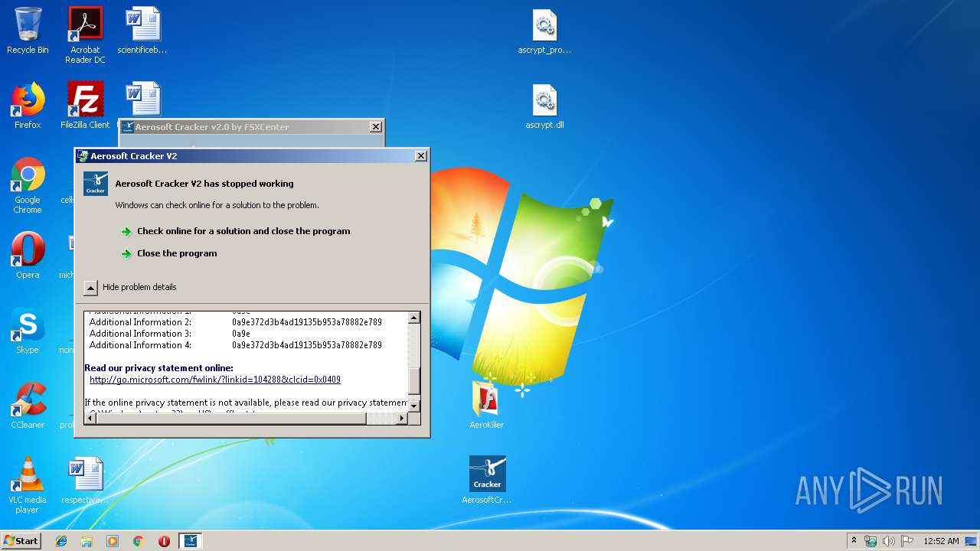The width and height of the screenshot is (980, 551).
Task: Open Windows Explorer from the taskbar
Action: (87, 541)
